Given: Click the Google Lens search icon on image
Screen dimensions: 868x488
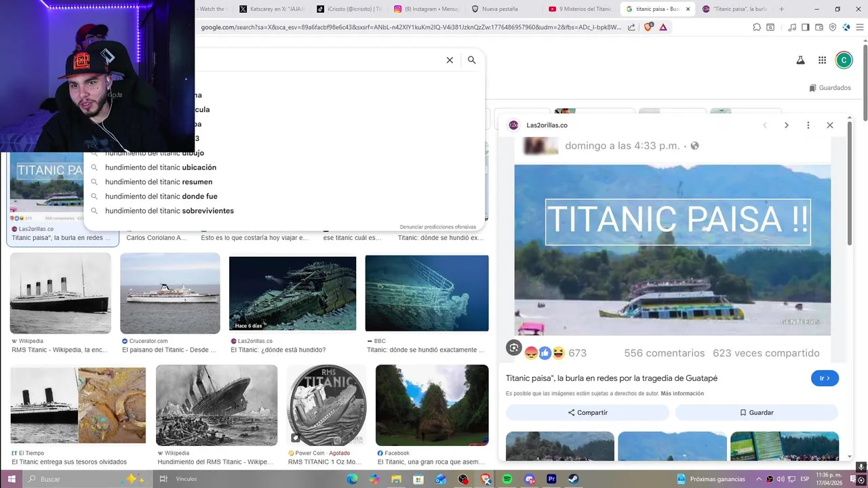Looking at the screenshot, I should click(514, 348).
